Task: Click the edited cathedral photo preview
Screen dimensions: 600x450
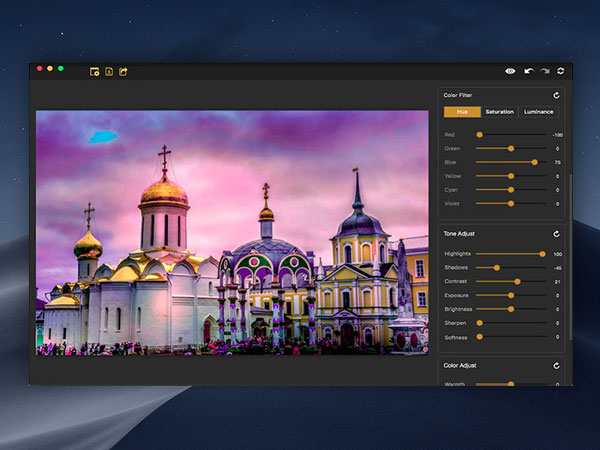Action: pos(232,233)
